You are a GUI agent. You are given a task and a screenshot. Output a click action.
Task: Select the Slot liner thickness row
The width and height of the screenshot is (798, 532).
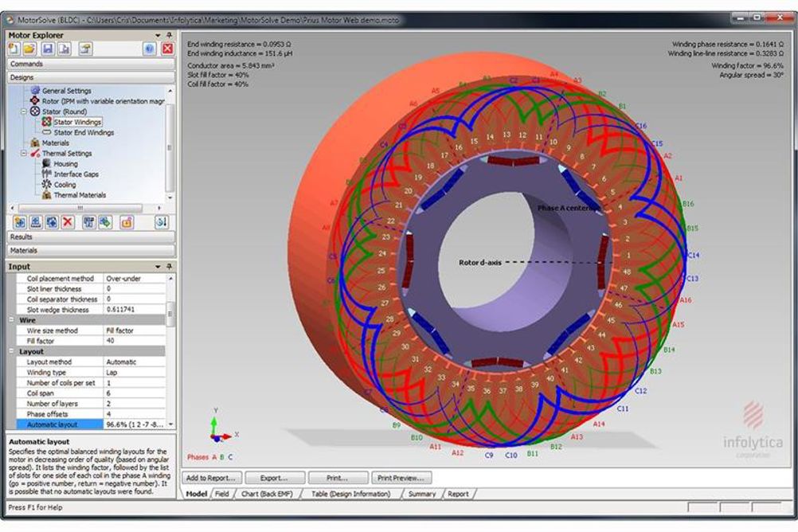pos(91,288)
